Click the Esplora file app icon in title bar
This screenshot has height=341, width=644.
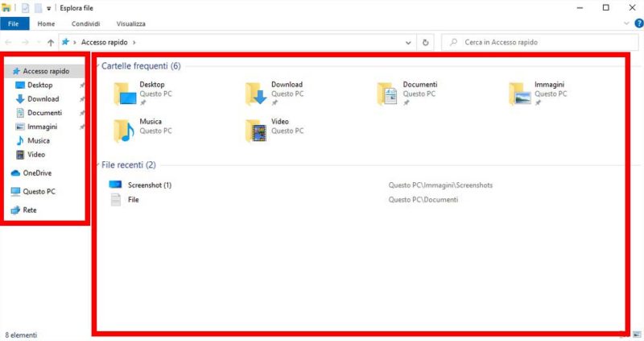click(x=6, y=8)
